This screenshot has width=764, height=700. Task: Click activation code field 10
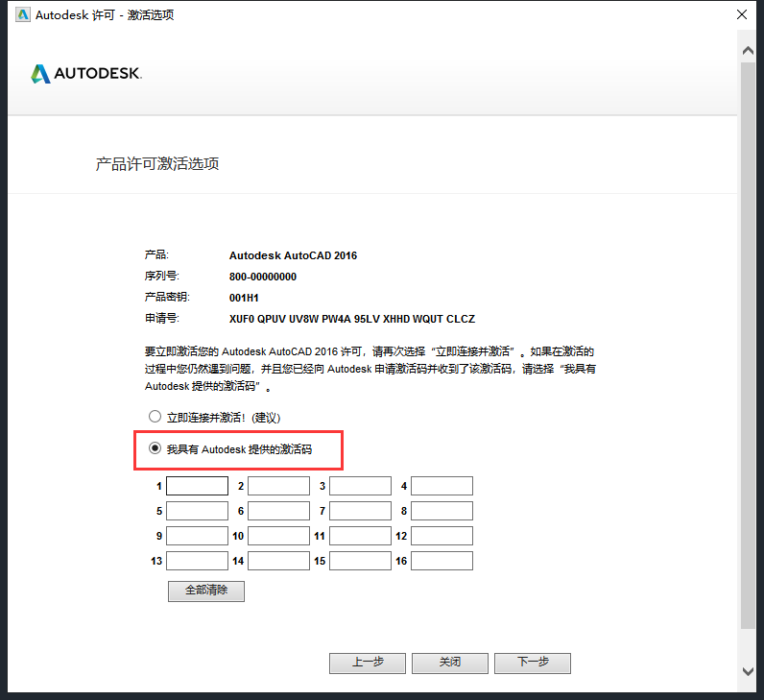(278, 536)
